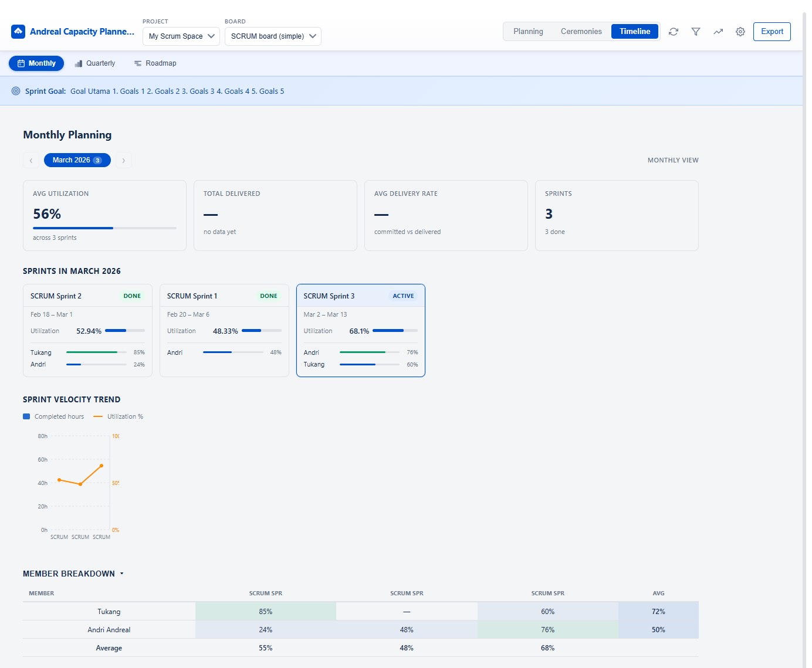
Task: Click the calendar icon inside Monthly button
Action: coord(20,63)
